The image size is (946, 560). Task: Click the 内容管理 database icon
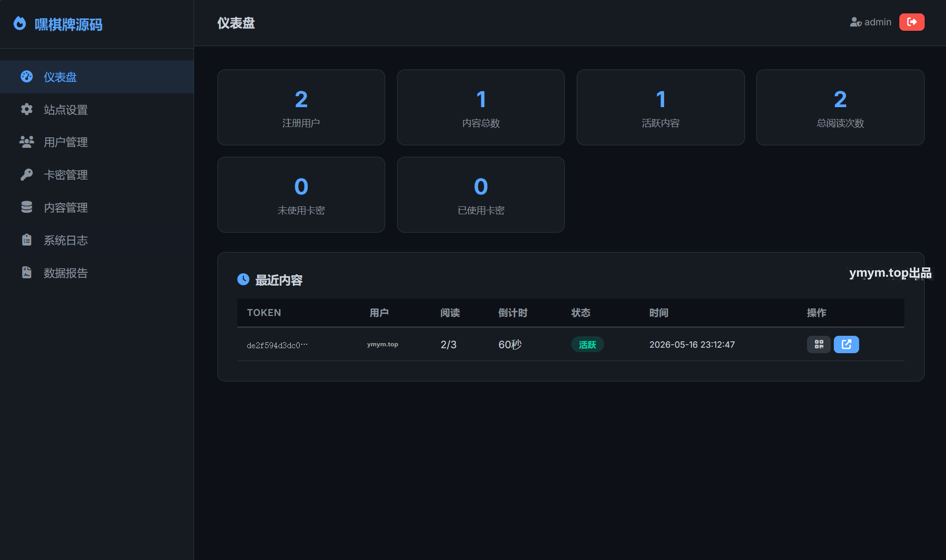click(x=27, y=207)
